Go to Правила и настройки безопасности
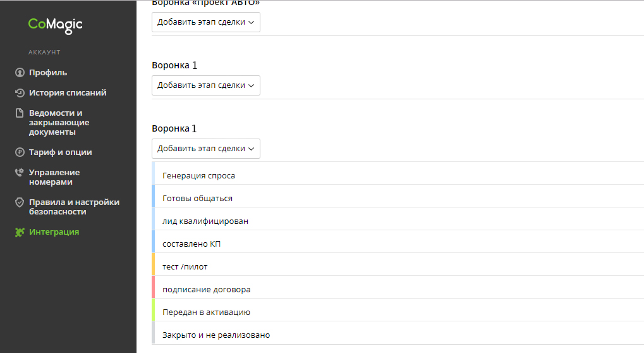Viewport: 644px width, 353px height. (74, 207)
